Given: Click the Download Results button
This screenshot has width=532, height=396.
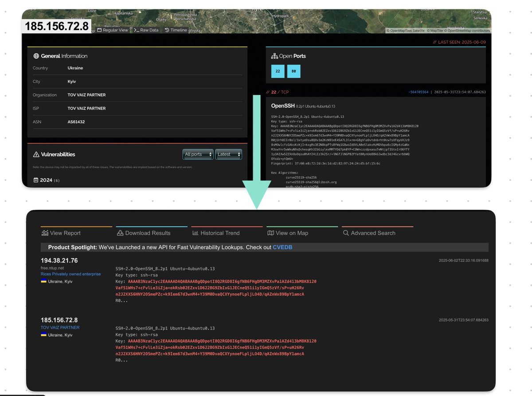Looking at the screenshot, I should 144,233.
